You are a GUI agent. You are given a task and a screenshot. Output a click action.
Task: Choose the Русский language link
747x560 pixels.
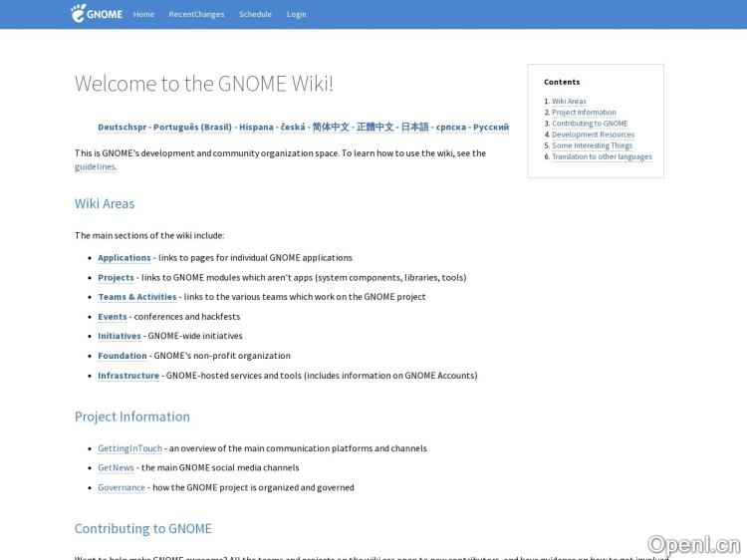pos(490,128)
